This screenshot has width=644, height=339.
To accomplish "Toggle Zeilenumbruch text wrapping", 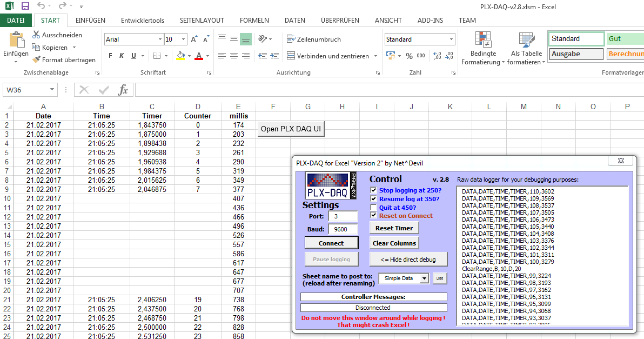I will point(314,39).
